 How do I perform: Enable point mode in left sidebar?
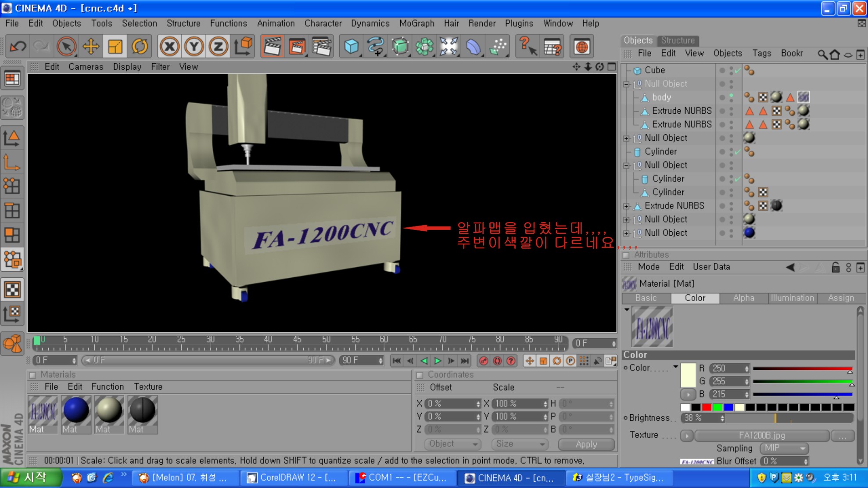[12, 186]
